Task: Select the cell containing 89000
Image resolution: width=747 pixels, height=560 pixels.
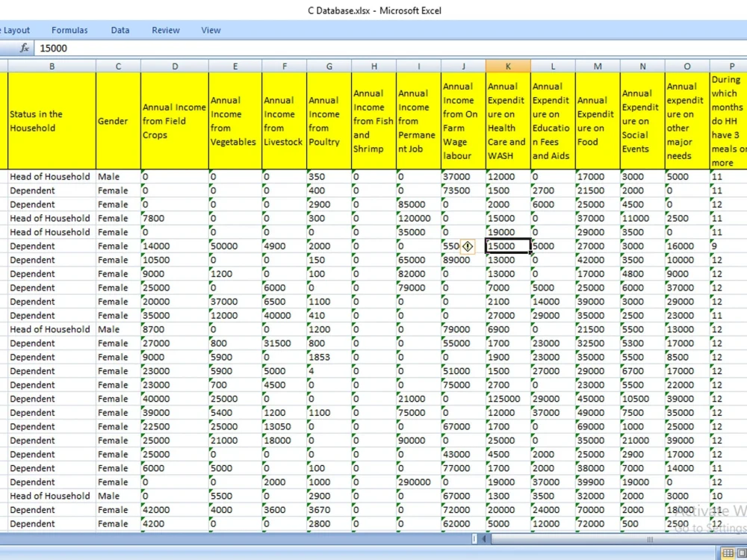Action: (464, 260)
